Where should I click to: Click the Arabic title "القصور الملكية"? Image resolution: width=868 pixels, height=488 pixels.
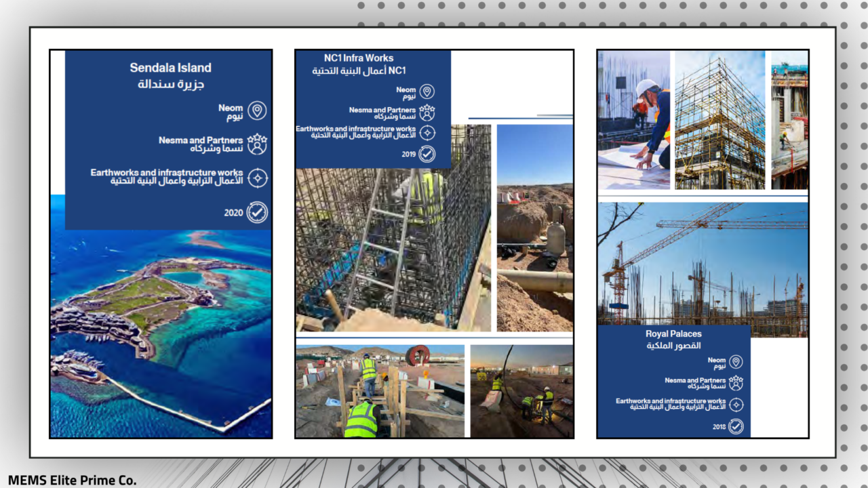coord(673,346)
